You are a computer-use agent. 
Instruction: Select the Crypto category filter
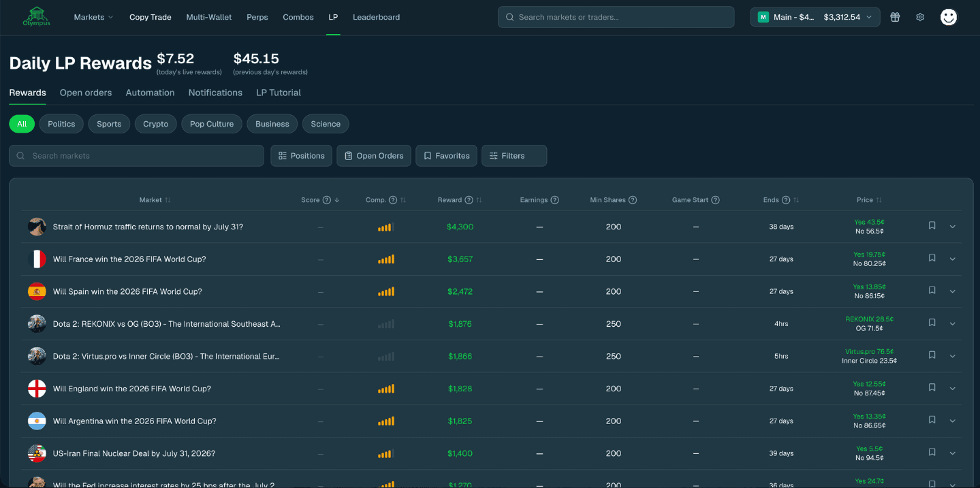coord(155,124)
